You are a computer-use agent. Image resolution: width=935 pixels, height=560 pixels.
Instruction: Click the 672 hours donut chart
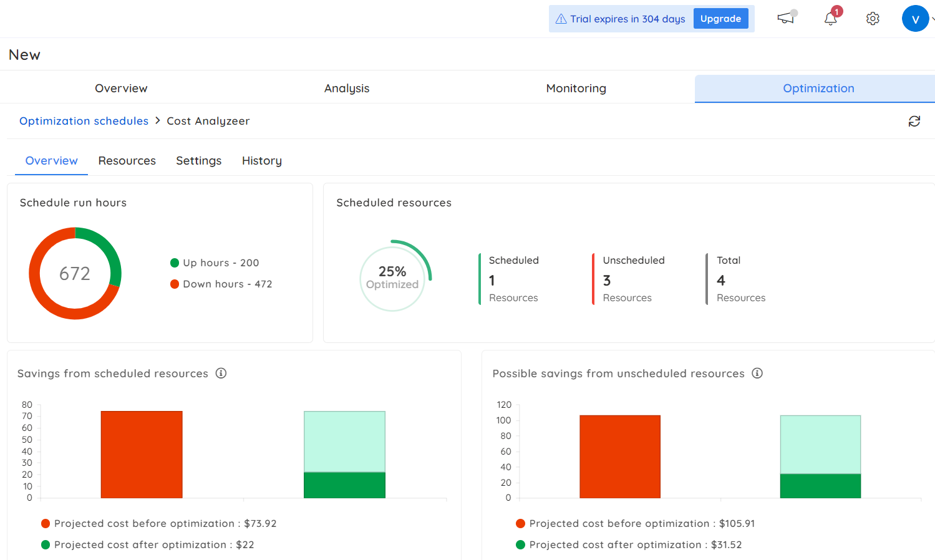coord(75,273)
